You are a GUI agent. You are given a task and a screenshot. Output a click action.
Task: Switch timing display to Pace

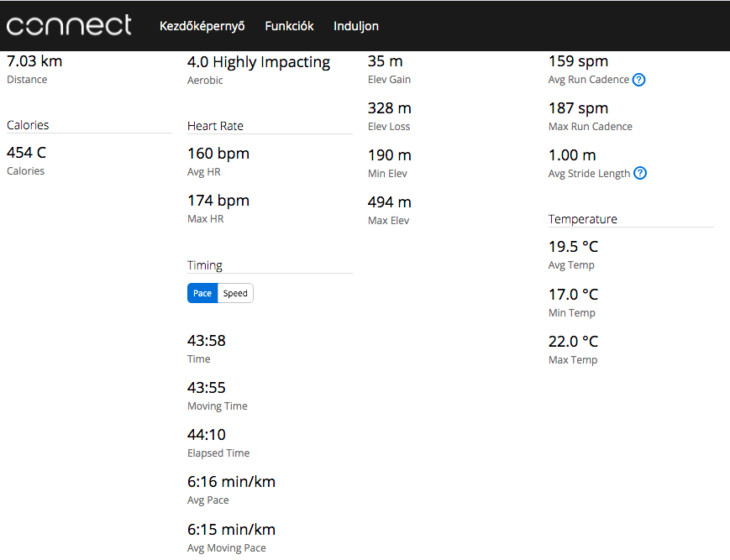[x=202, y=293]
